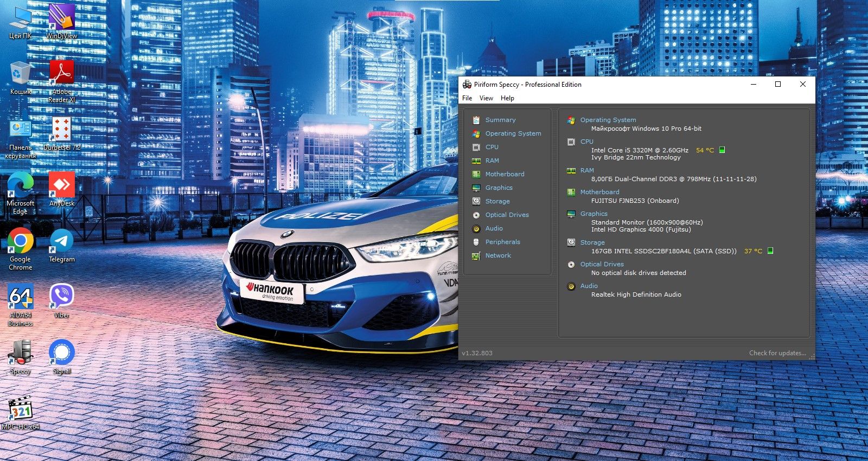This screenshot has height=461, width=868.
Task: Click the Motherboard icon in sidebar
Action: 476,174
